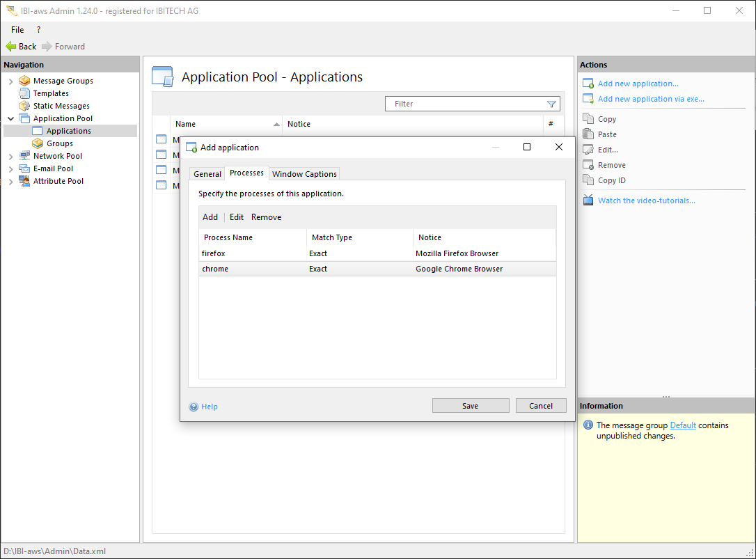
Task: Click Save in Add application dialog
Action: pyautogui.click(x=470, y=406)
